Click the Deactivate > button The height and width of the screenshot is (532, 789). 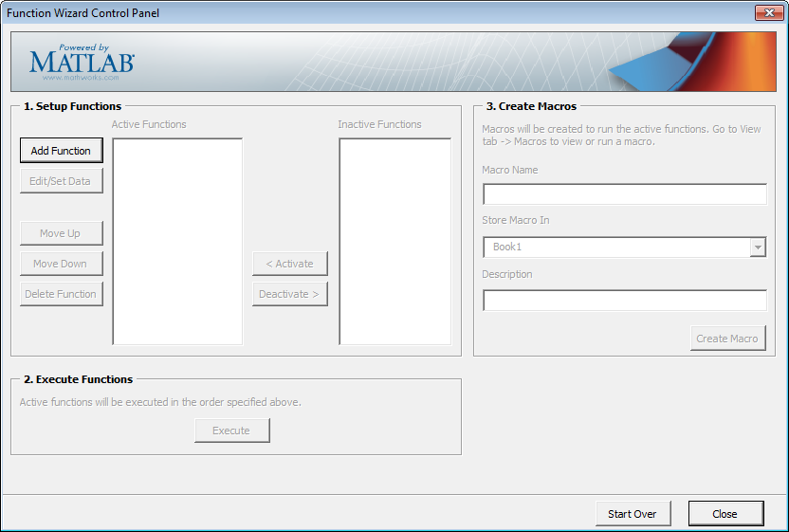(290, 293)
